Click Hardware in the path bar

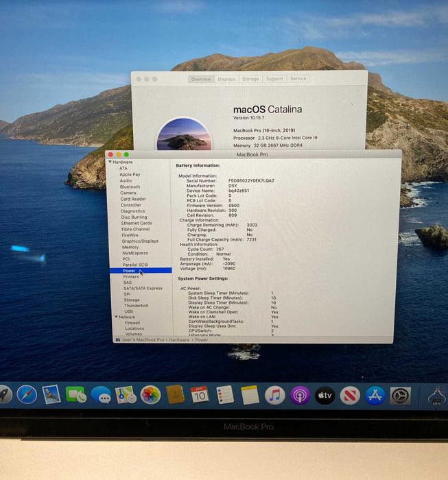tap(179, 340)
